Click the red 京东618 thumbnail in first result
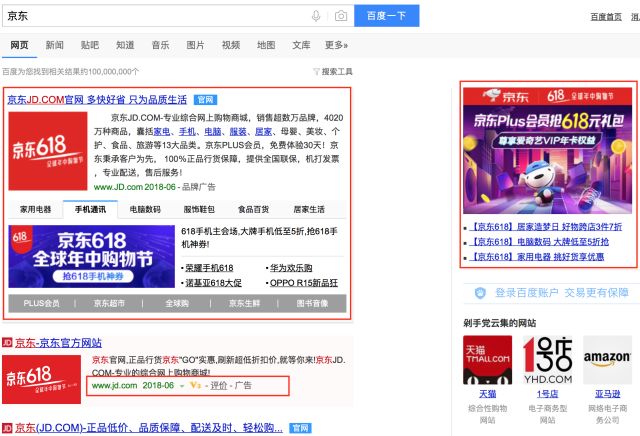 [48, 151]
